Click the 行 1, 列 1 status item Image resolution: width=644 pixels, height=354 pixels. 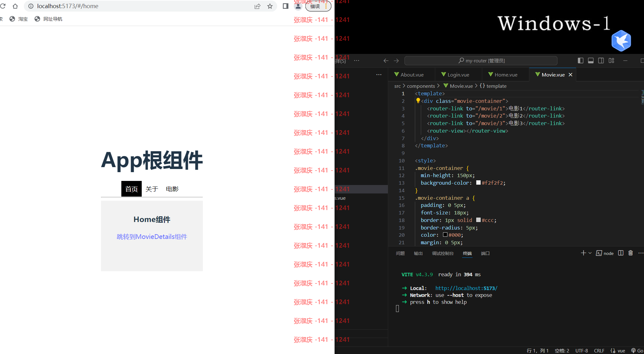(x=537, y=351)
